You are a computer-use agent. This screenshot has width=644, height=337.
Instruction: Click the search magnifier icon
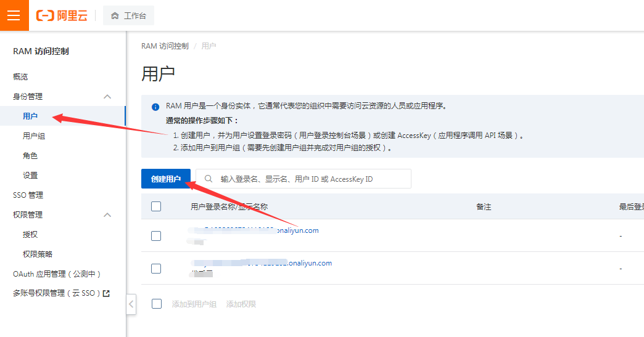point(208,179)
